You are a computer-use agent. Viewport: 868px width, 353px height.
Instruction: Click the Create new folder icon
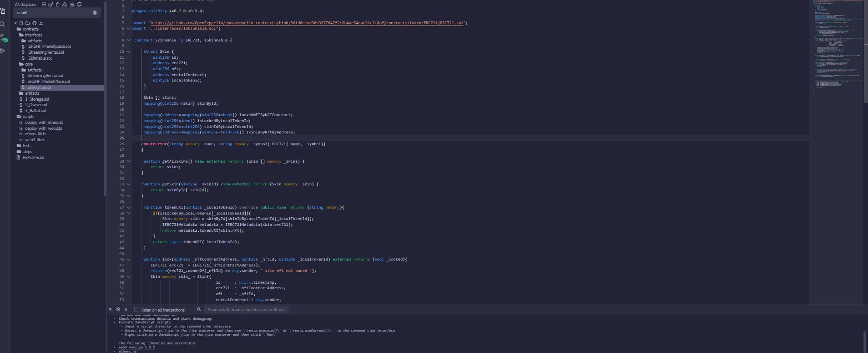coord(28,23)
